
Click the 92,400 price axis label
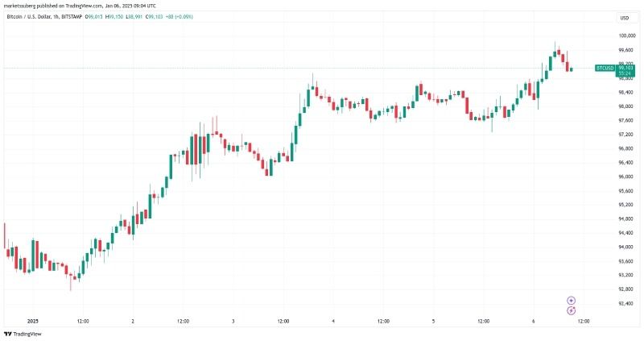tap(627, 304)
